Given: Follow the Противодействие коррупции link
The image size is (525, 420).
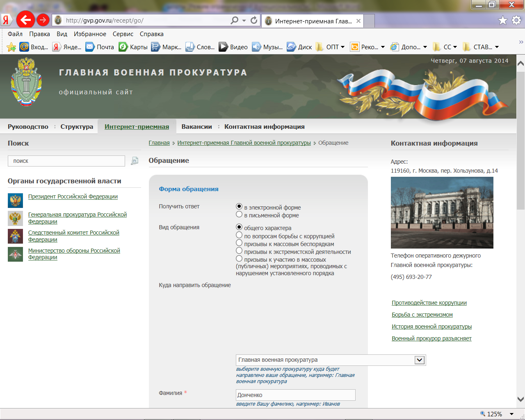Looking at the screenshot, I should click(x=429, y=302).
